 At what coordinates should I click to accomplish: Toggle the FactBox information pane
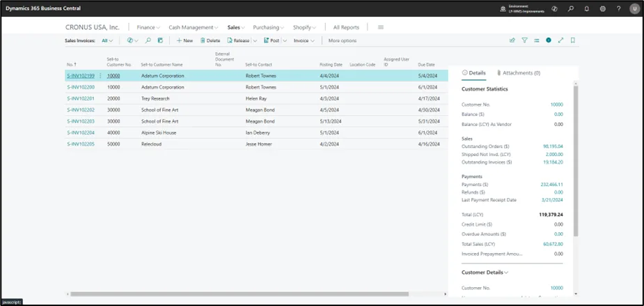coord(549,40)
